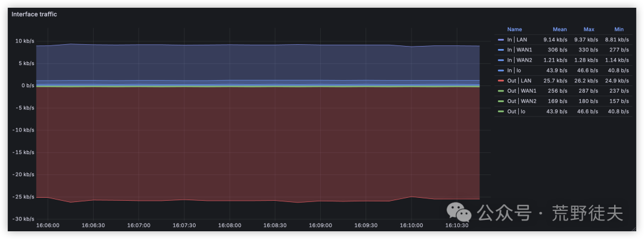The width and height of the screenshot is (644, 239).
Task: Click the red color line icon for Out | LAN
Action: tap(501, 81)
